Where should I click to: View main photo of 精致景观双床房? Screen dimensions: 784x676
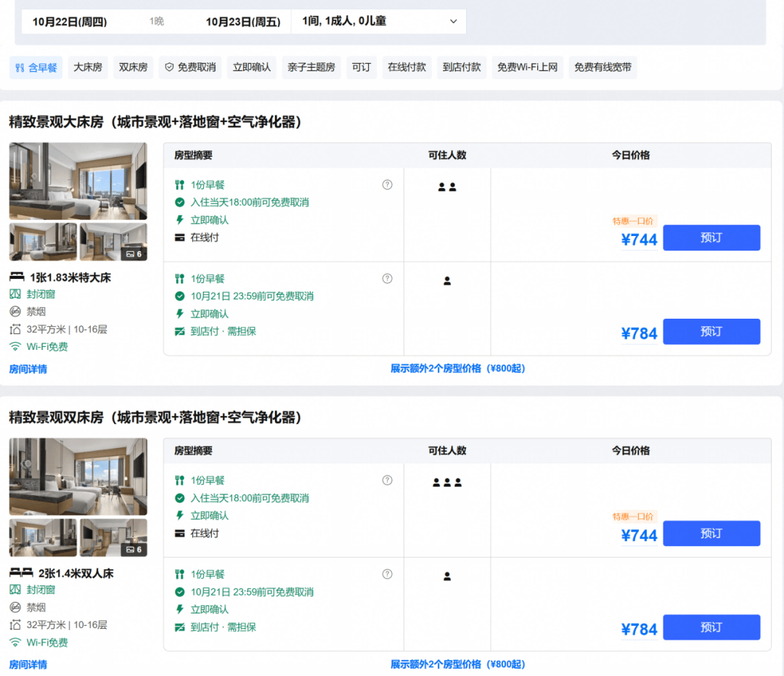point(78,476)
